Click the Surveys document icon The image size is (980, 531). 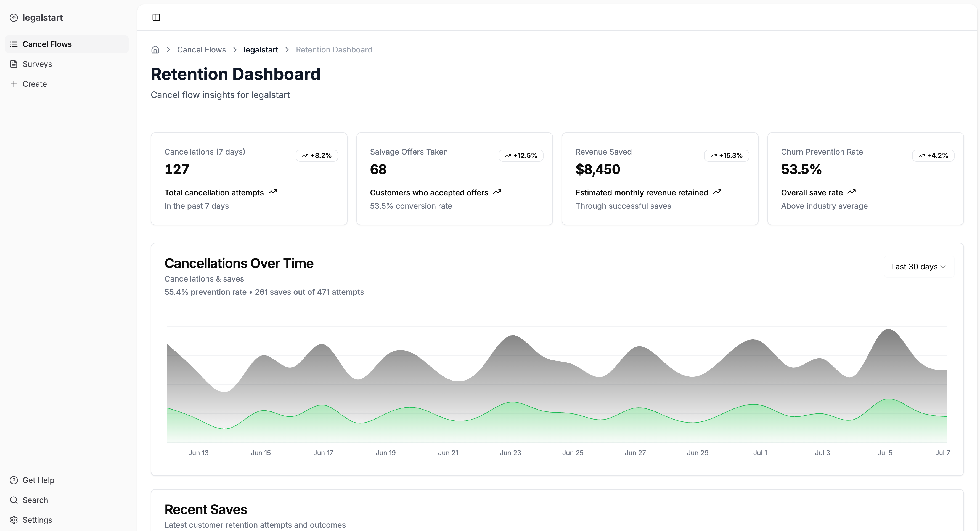pos(14,64)
